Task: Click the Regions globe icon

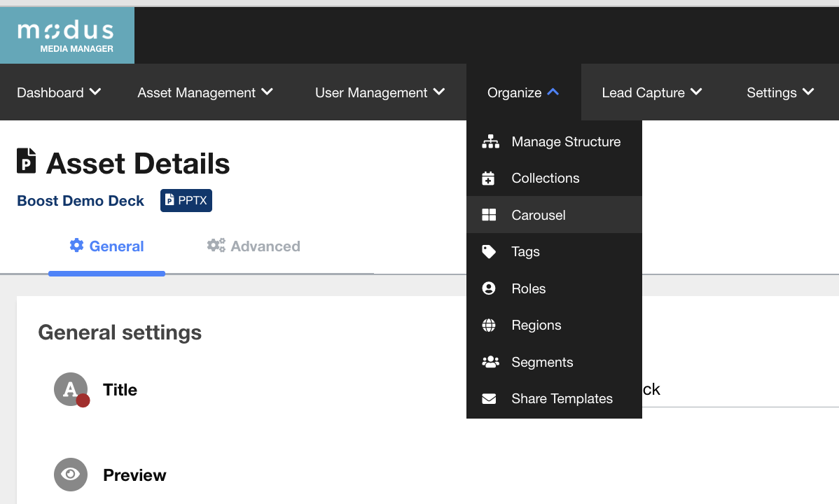Action: (x=489, y=325)
